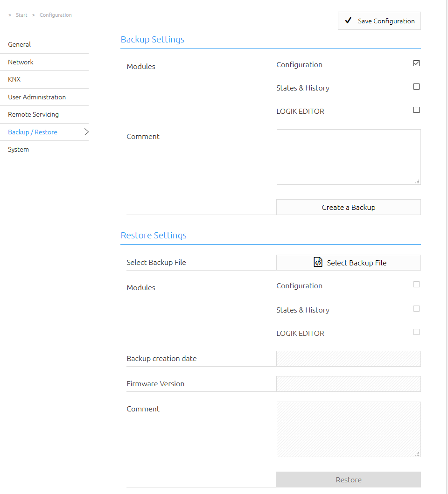Click the Firmware Version field

pyautogui.click(x=349, y=384)
